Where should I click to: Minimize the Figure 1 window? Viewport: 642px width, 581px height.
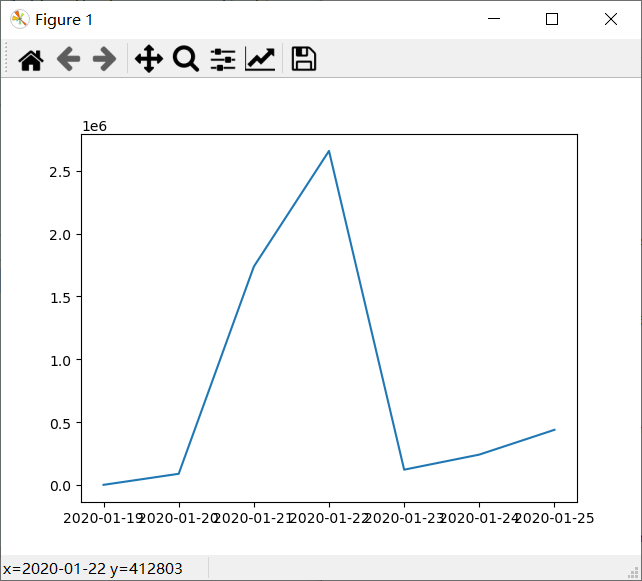point(494,19)
